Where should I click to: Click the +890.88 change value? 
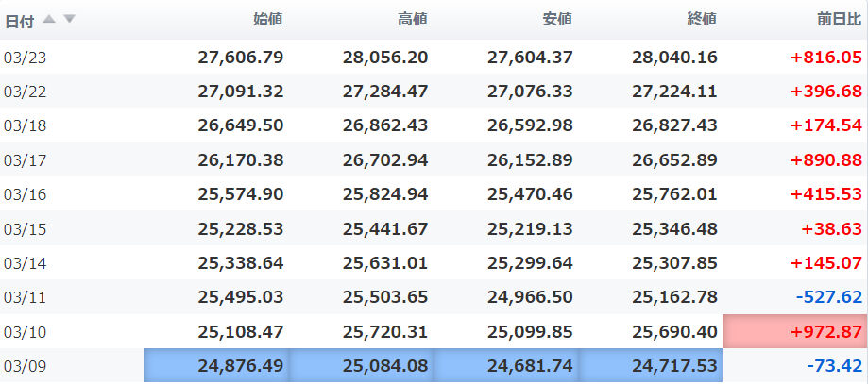click(x=826, y=159)
